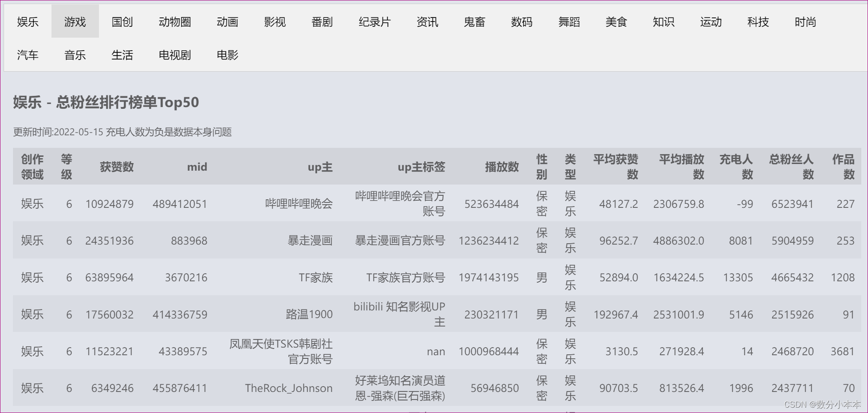Click the 总粉丝人数 column header
Screen dimensions: 868x413
click(x=791, y=167)
